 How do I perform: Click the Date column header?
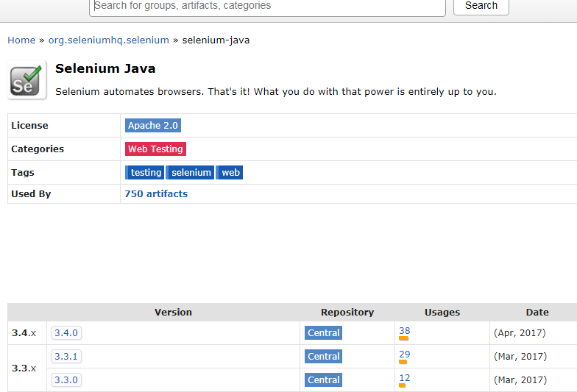537,312
